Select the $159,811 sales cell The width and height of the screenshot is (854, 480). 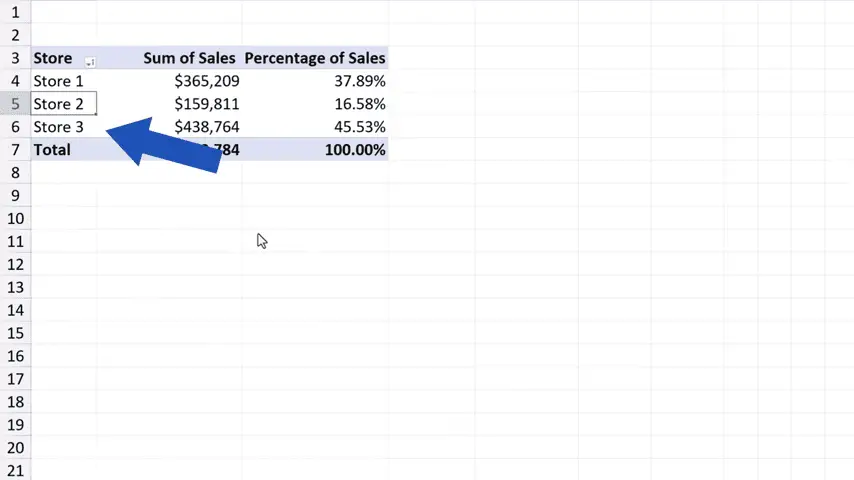click(x=206, y=104)
